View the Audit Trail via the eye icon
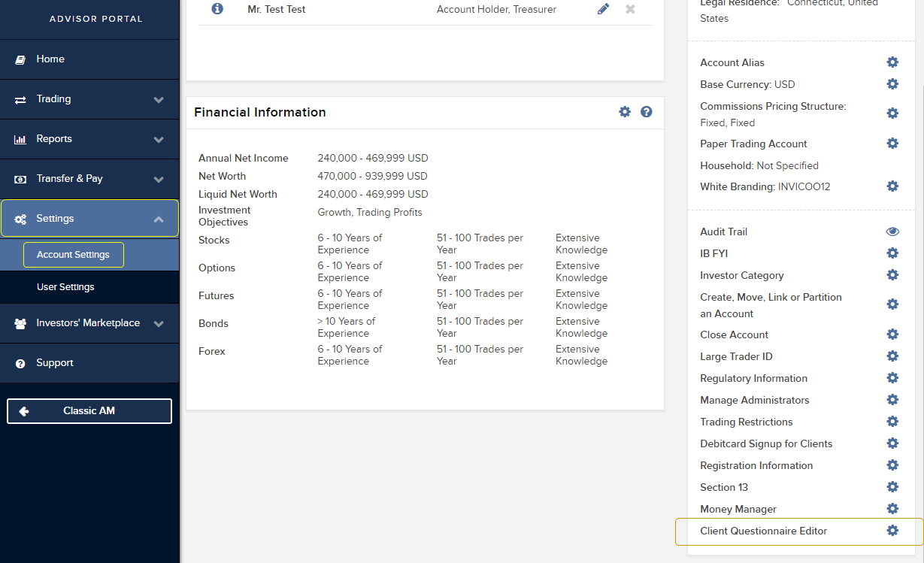The image size is (924, 563). click(892, 232)
